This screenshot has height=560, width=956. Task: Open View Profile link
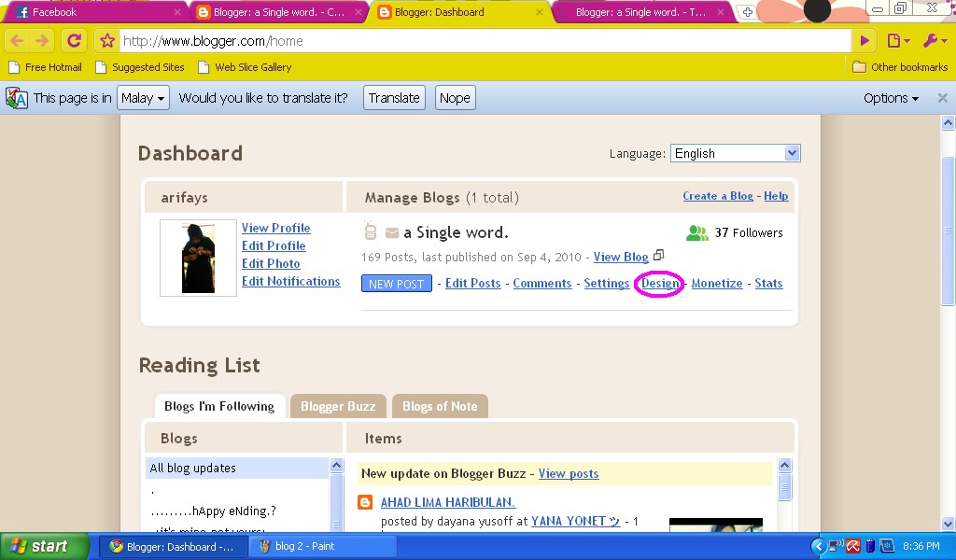click(275, 228)
